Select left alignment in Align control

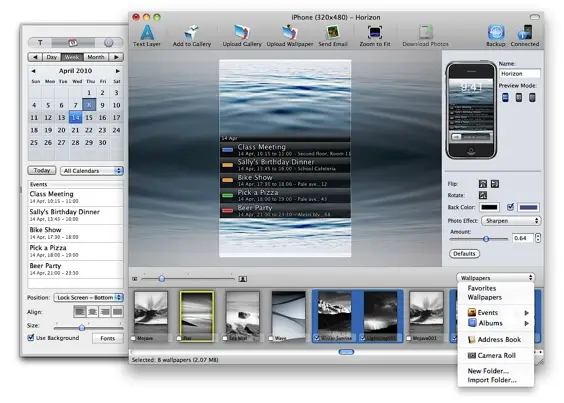click(x=80, y=312)
